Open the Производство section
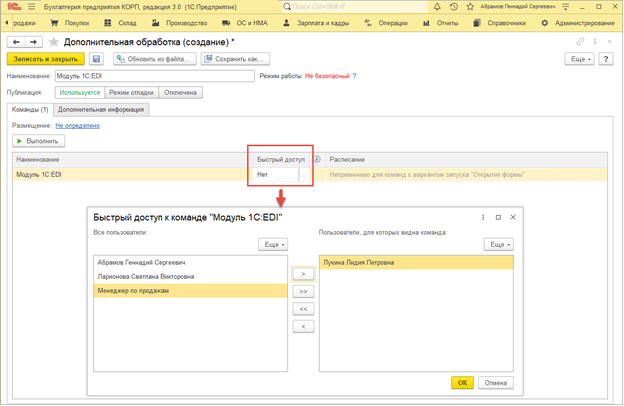 179,23
